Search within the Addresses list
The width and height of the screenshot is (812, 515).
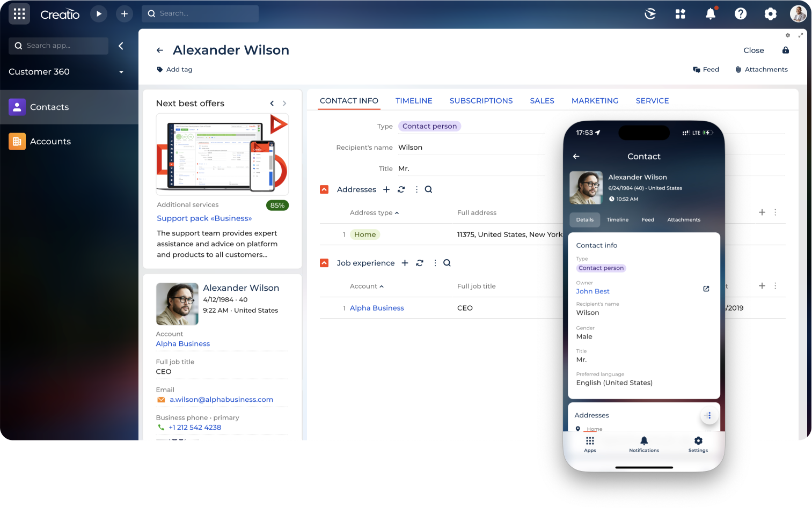click(428, 189)
